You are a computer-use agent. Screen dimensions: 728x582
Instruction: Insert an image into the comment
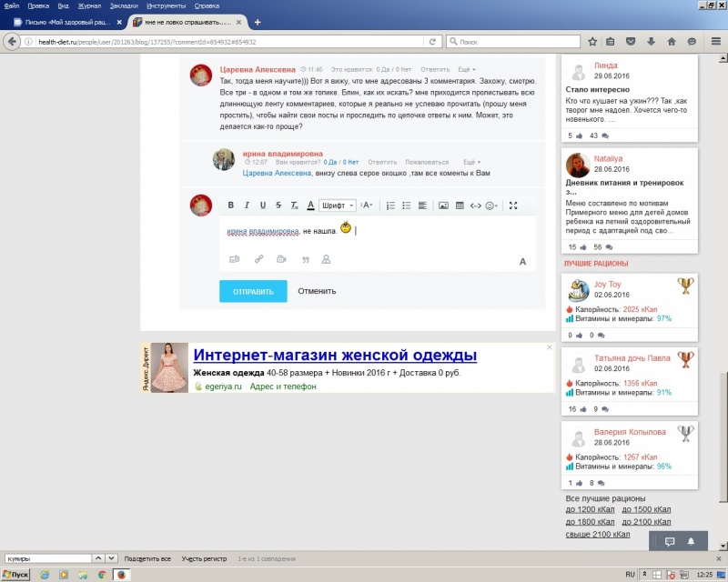click(x=444, y=206)
